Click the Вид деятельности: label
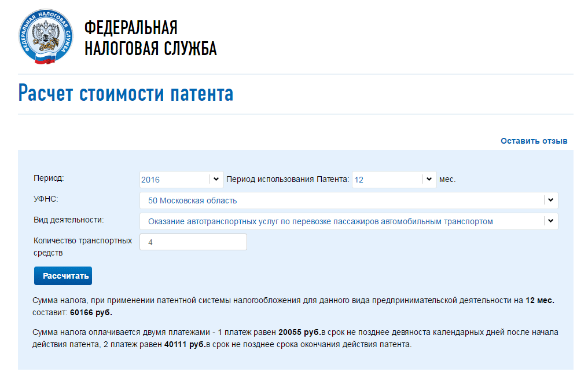588x383 pixels. [x=69, y=220]
